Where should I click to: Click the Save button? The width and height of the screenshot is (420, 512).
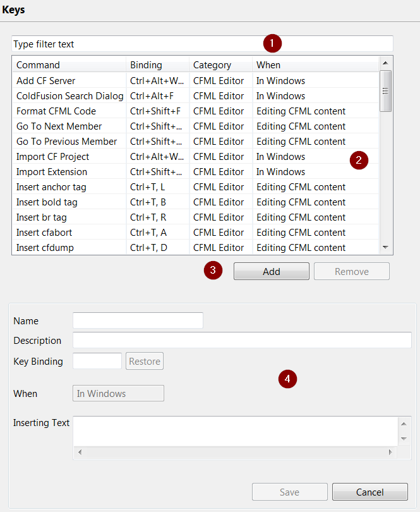click(x=289, y=492)
